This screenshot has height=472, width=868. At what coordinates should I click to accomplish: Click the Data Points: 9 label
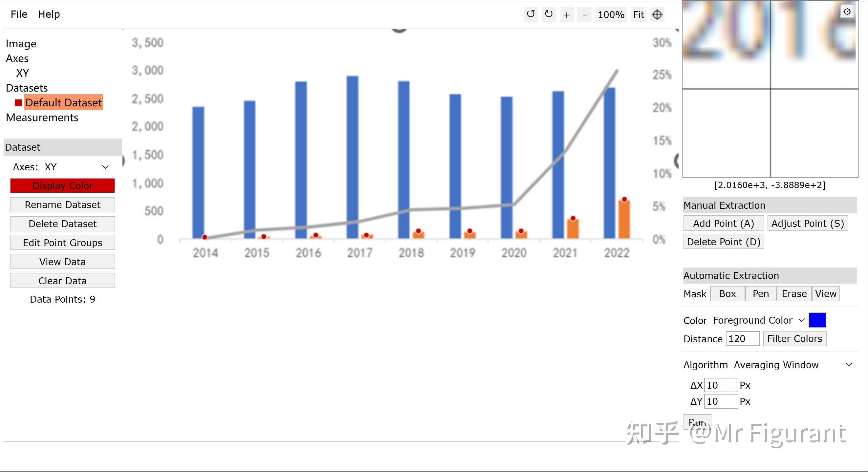click(x=63, y=299)
